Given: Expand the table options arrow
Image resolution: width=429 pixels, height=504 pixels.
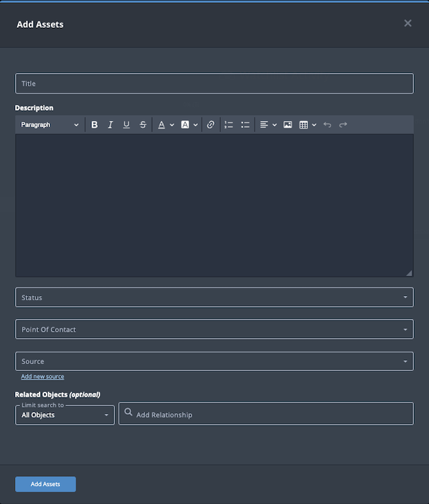Looking at the screenshot, I should tap(314, 125).
